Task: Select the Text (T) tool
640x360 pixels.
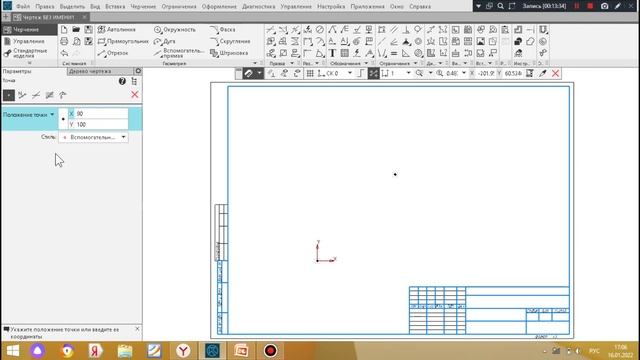Action: click(x=332, y=53)
